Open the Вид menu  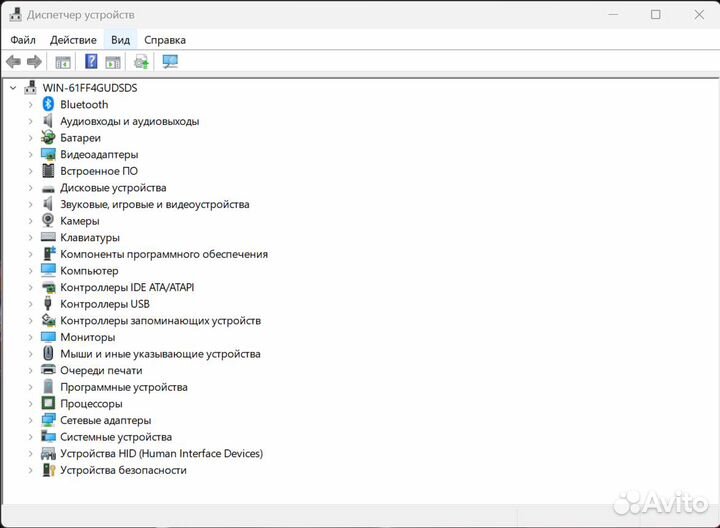[x=120, y=40]
